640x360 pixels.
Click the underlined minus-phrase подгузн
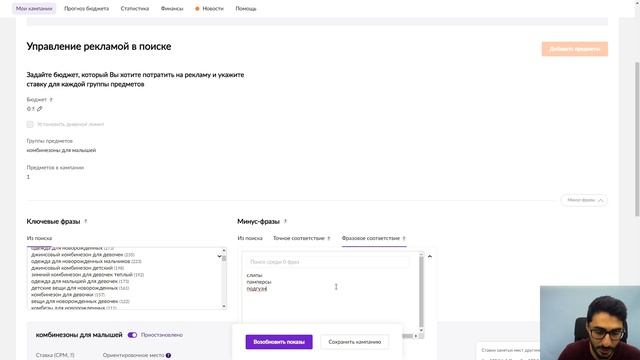point(257,289)
